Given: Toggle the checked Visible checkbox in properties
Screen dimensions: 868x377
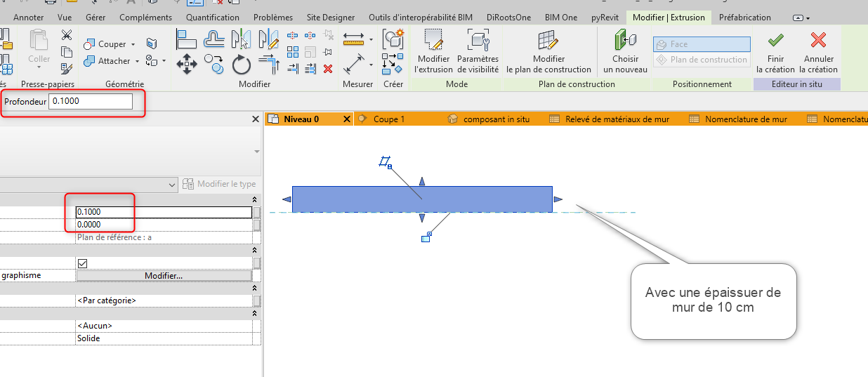Looking at the screenshot, I should click(x=83, y=263).
